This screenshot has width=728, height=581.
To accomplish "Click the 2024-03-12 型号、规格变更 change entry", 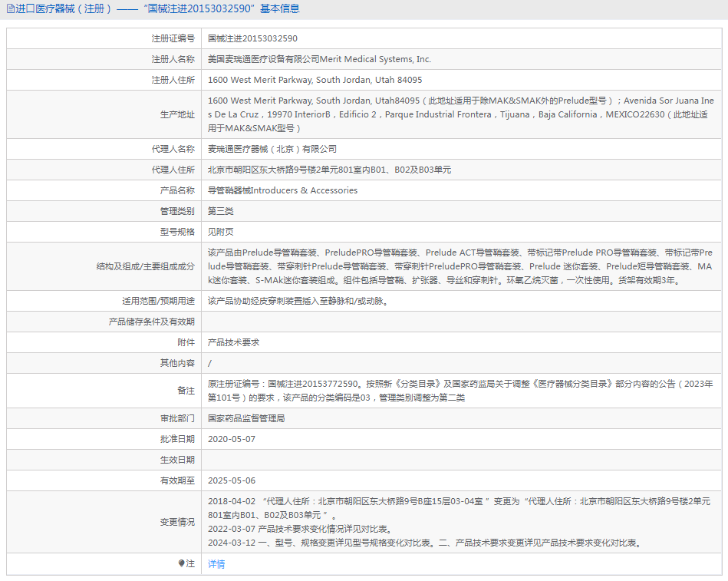I will pos(426,543).
